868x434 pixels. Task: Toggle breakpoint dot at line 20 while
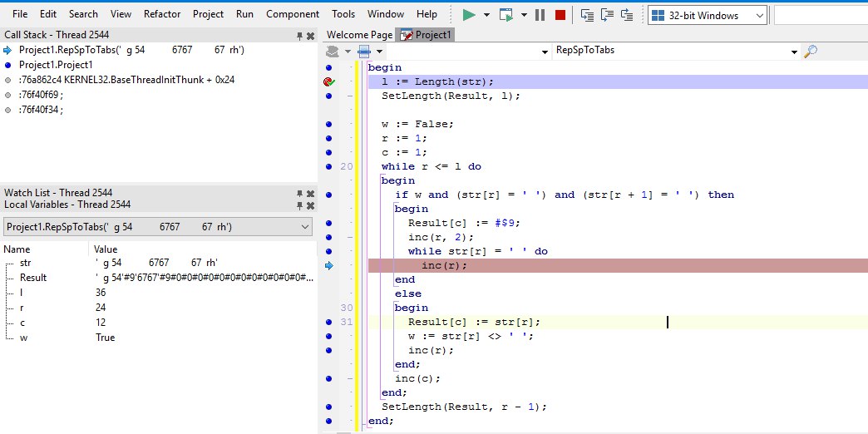click(328, 166)
